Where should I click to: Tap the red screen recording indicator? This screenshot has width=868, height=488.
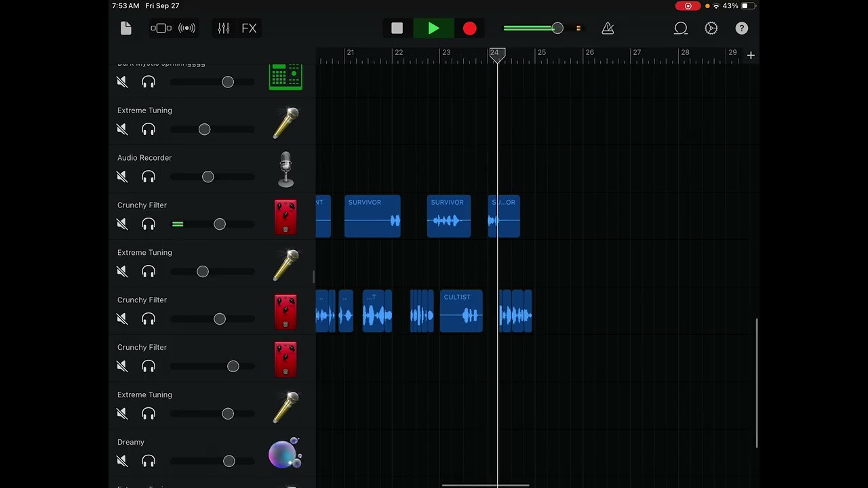click(688, 6)
